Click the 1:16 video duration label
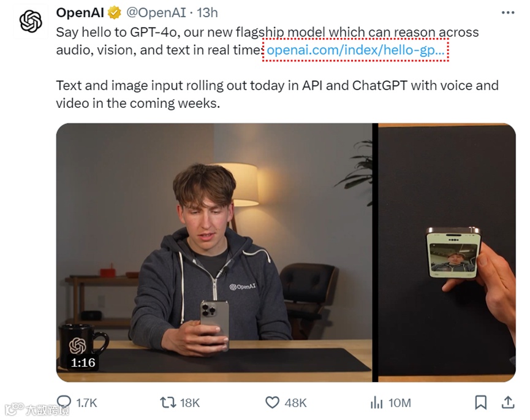 [x=83, y=363]
